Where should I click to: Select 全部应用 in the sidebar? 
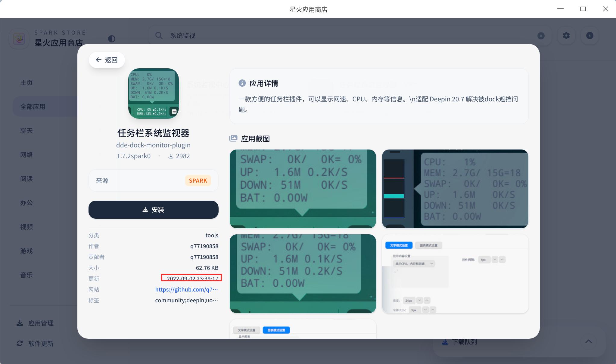pyautogui.click(x=45, y=106)
